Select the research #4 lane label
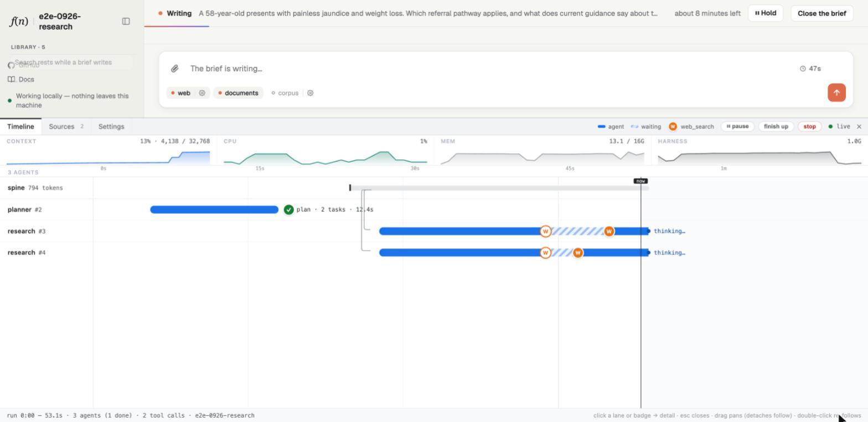 27,253
